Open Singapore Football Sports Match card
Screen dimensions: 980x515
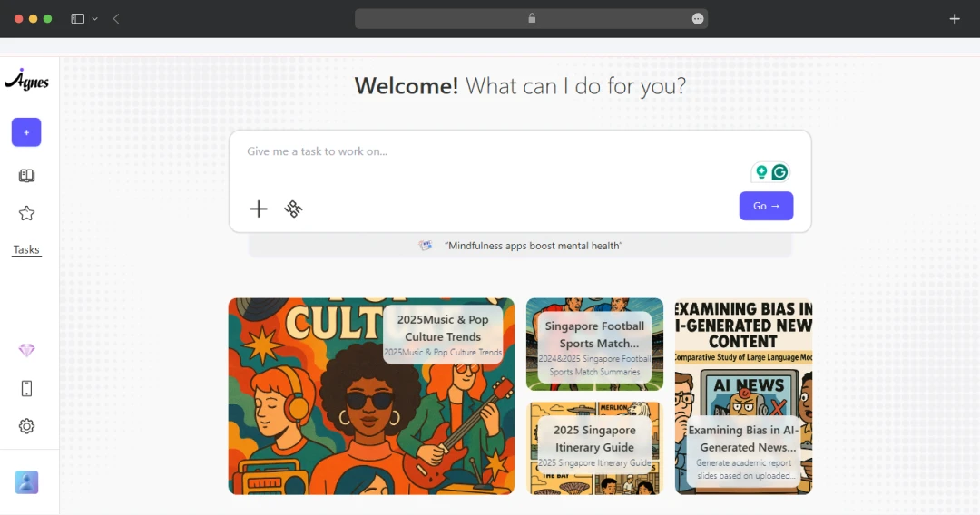pyautogui.click(x=594, y=344)
